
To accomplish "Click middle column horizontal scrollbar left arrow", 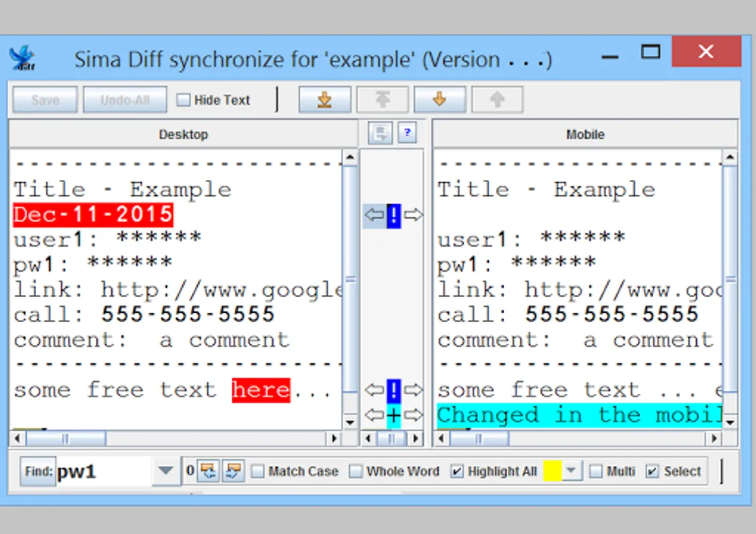I will tap(368, 438).
